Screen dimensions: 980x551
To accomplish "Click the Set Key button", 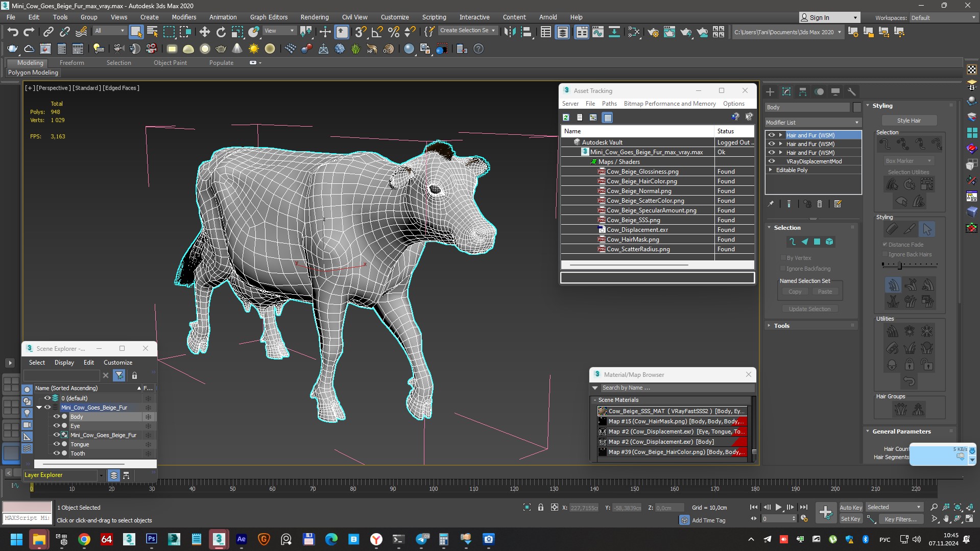I will 851,519.
